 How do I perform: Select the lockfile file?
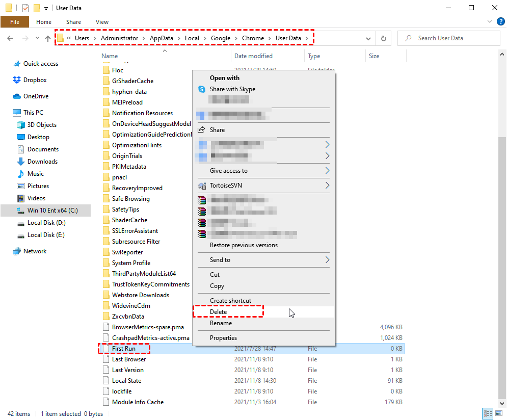coord(122,391)
